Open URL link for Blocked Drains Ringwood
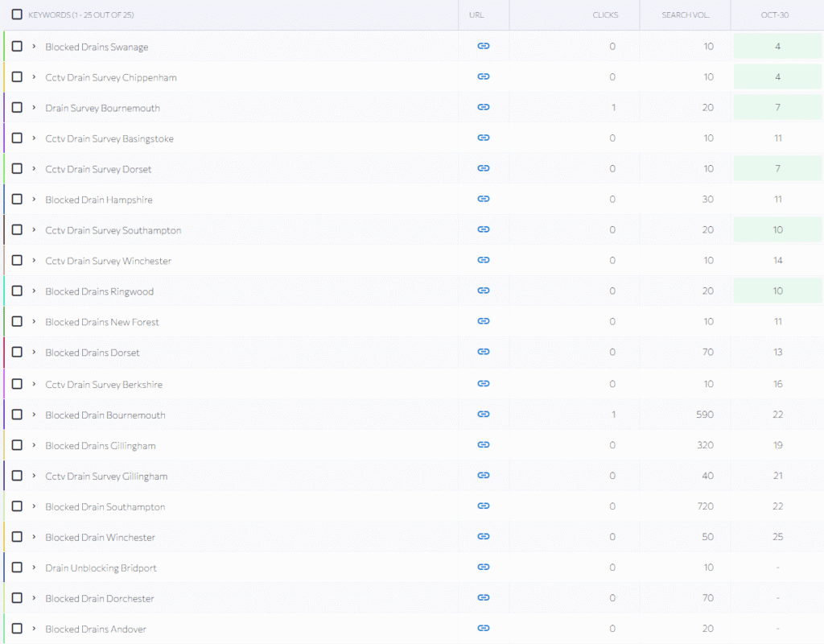This screenshot has height=644, width=824. [484, 291]
